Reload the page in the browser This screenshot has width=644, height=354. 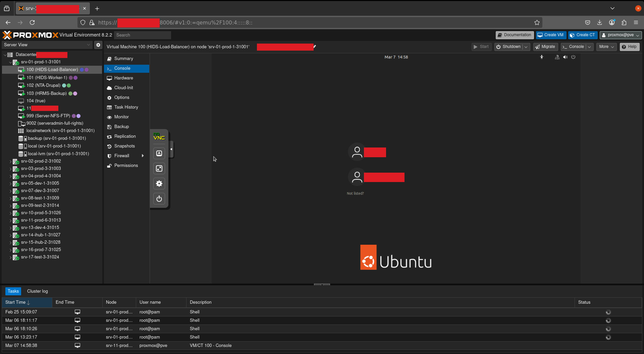pos(32,22)
